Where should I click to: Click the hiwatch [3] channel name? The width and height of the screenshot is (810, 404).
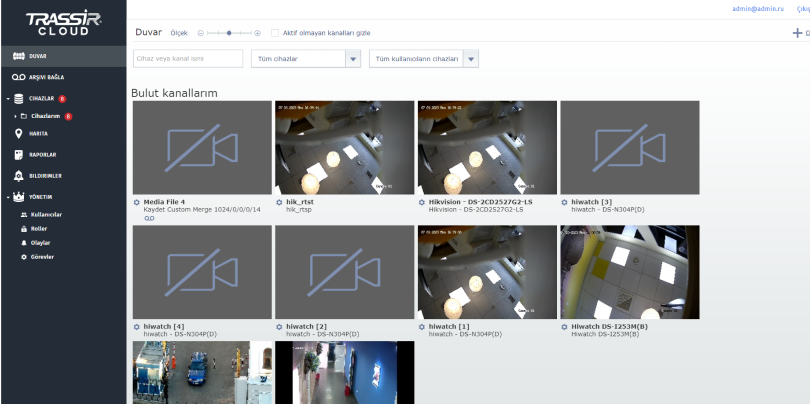[x=591, y=202]
